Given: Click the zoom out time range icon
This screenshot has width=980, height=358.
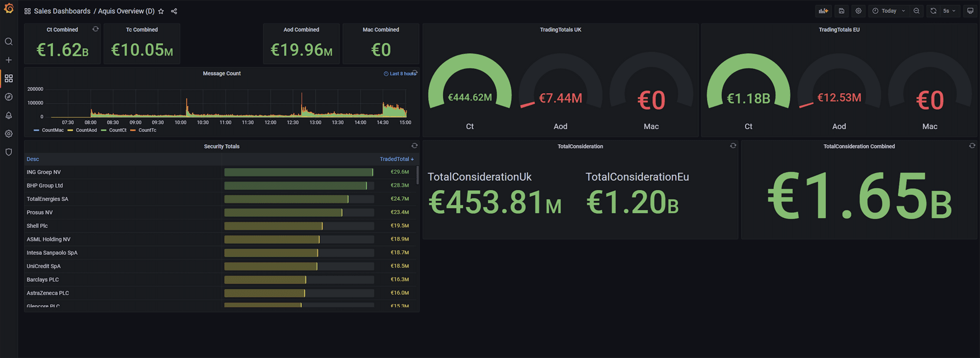Looking at the screenshot, I should (x=917, y=11).
